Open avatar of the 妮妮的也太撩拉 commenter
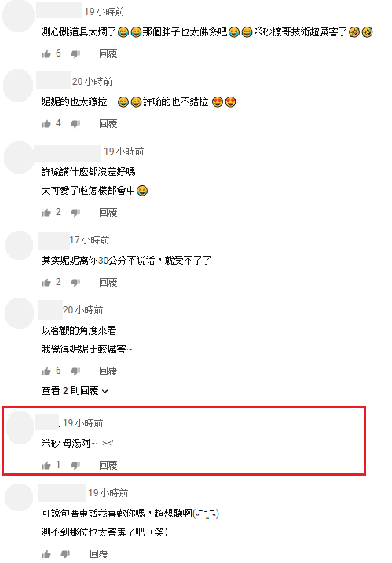This screenshot has height=563, width=392. (18, 86)
